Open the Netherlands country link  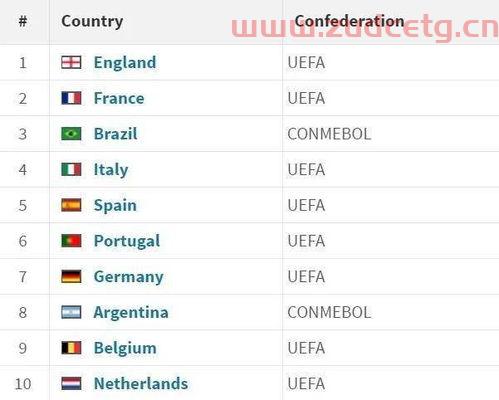141,383
